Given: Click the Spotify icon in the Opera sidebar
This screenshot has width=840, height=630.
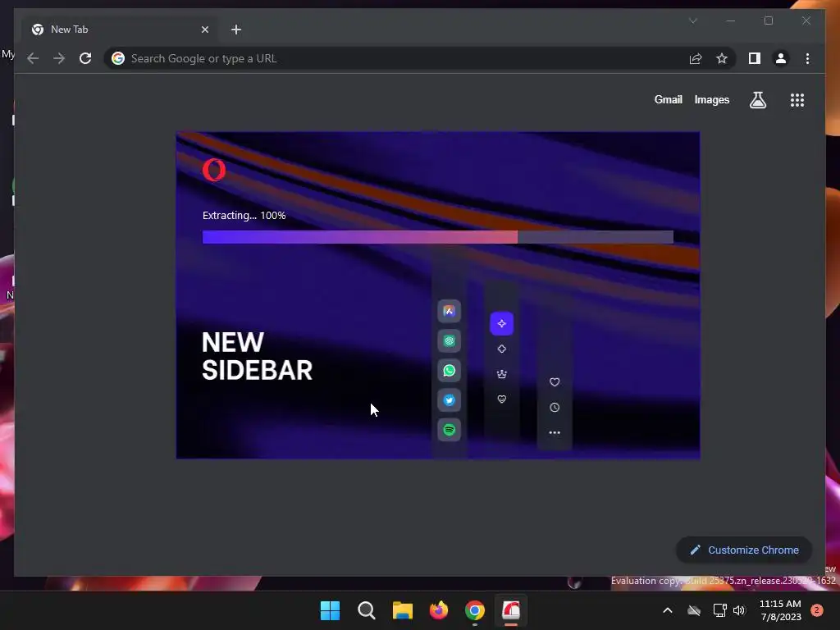Looking at the screenshot, I should click(x=449, y=430).
